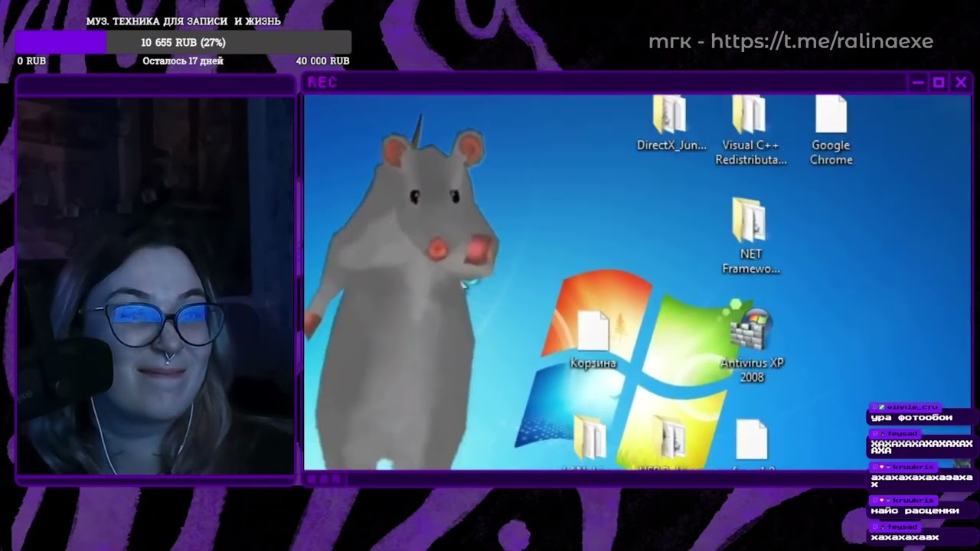
Task: Click the username vinnie_cru in chat
Action: [912, 407]
